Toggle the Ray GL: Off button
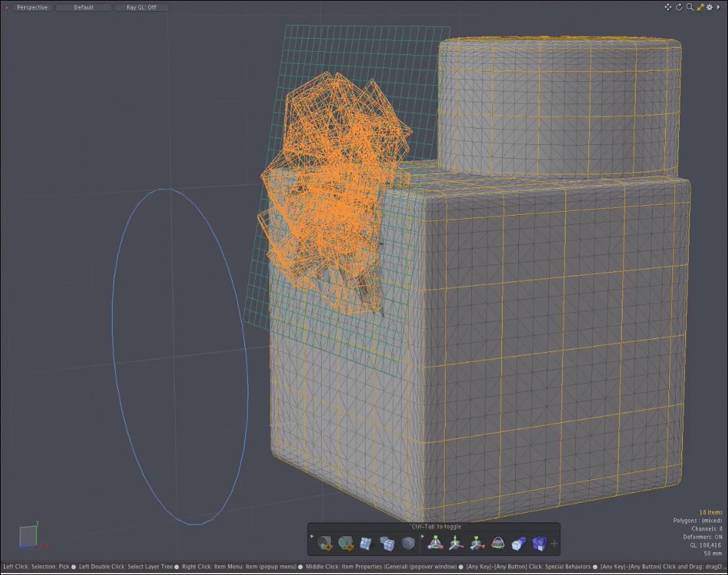The height and width of the screenshot is (575, 728). click(x=141, y=8)
